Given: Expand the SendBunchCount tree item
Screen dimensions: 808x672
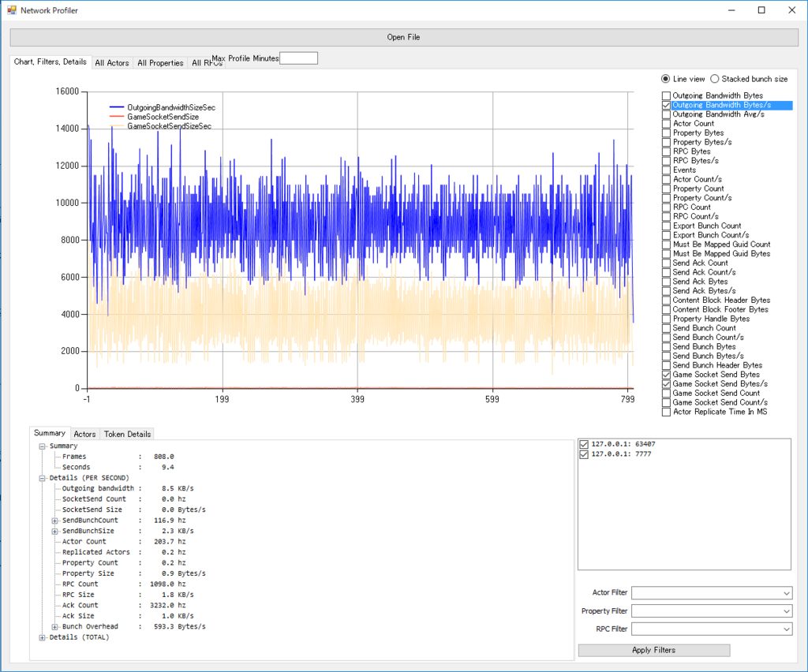Looking at the screenshot, I should point(54,521).
